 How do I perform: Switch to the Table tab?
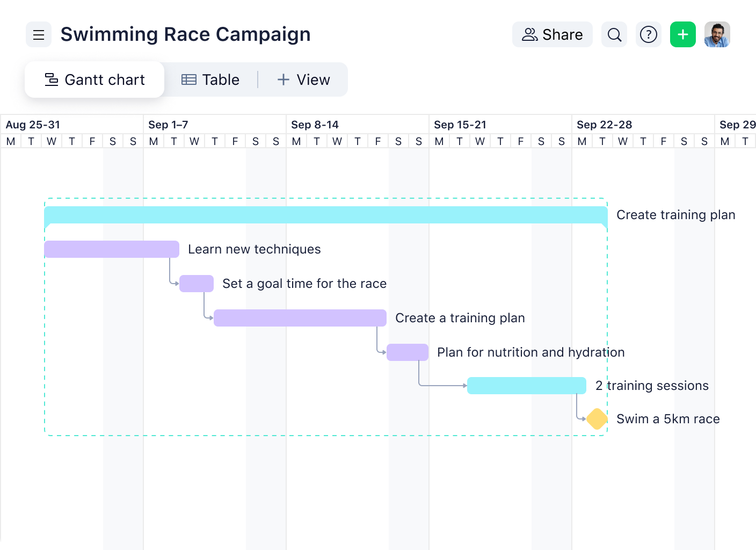tap(212, 79)
